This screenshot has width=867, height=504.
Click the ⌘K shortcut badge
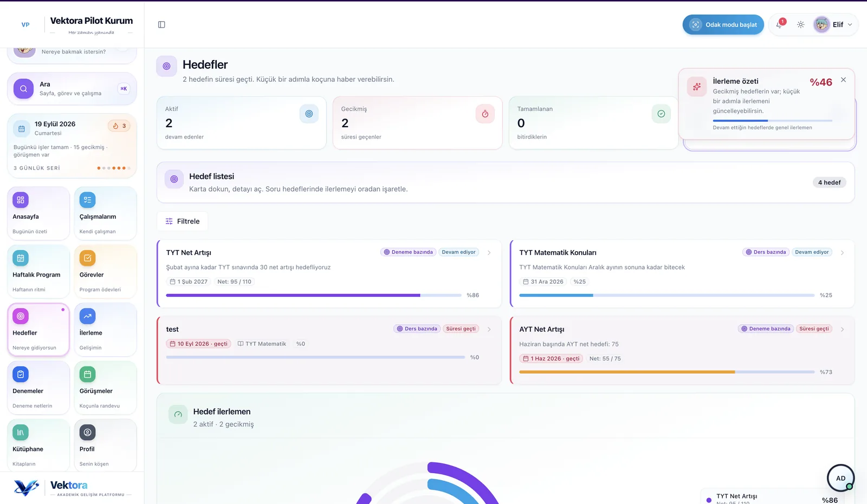pos(124,89)
